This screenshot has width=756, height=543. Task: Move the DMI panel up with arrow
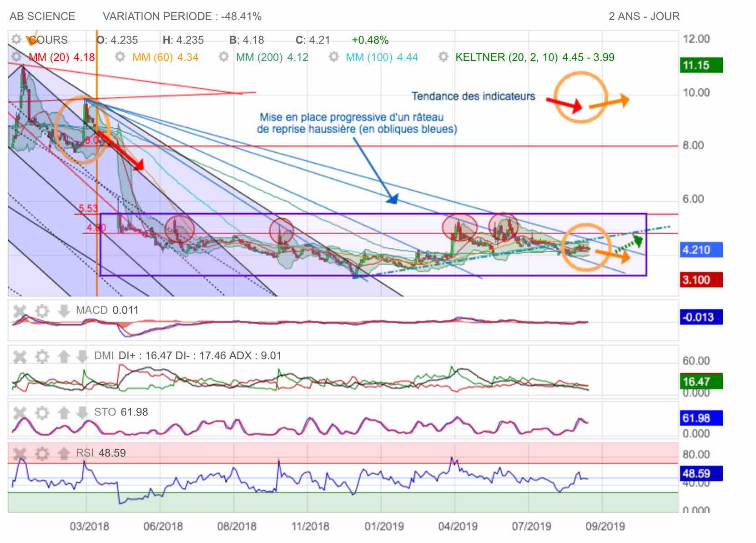[x=64, y=357]
